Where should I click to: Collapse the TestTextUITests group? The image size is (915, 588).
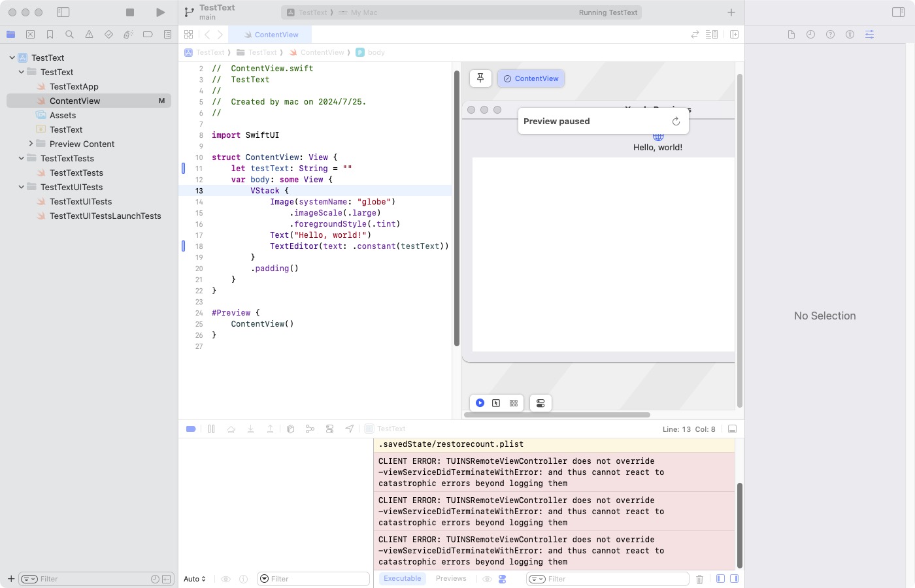tap(21, 187)
